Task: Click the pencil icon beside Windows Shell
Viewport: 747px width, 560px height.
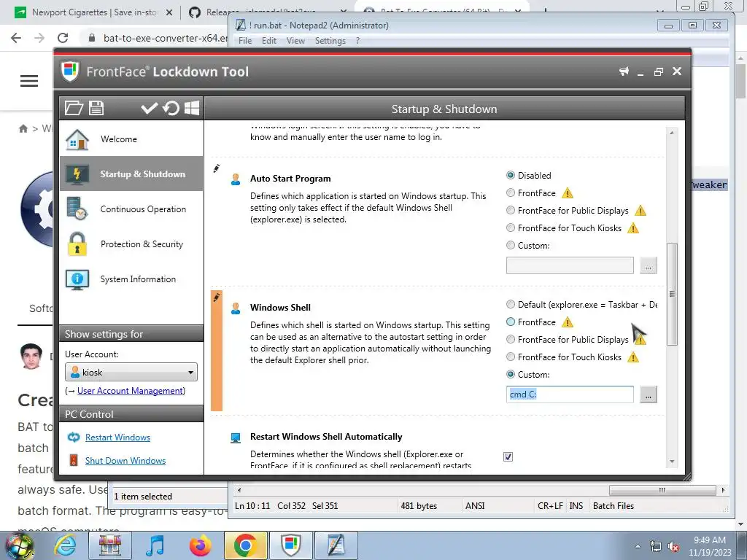Action: pyautogui.click(x=216, y=297)
